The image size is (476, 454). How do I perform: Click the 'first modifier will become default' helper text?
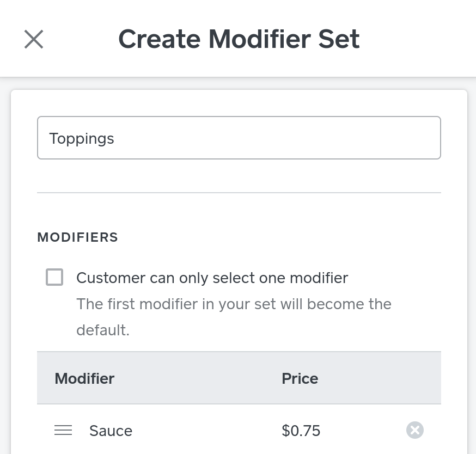pos(234,304)
